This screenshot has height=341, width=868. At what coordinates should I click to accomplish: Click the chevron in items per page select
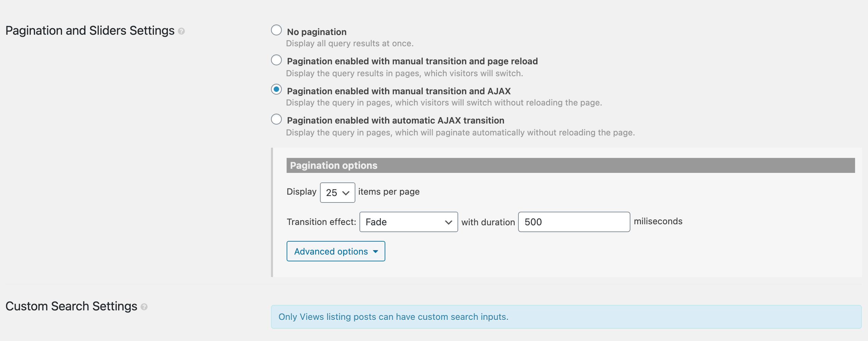coord(346,193)
